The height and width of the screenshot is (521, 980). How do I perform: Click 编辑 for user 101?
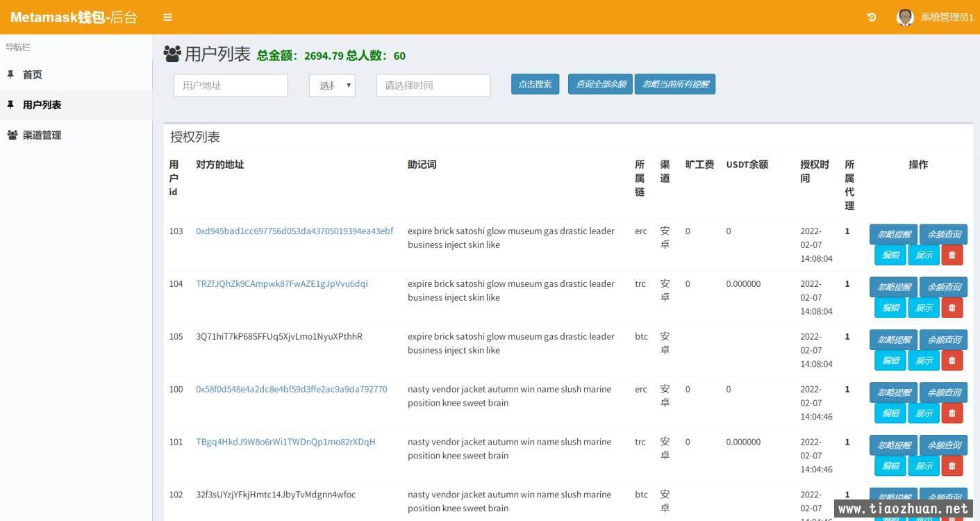coord(890,466)
